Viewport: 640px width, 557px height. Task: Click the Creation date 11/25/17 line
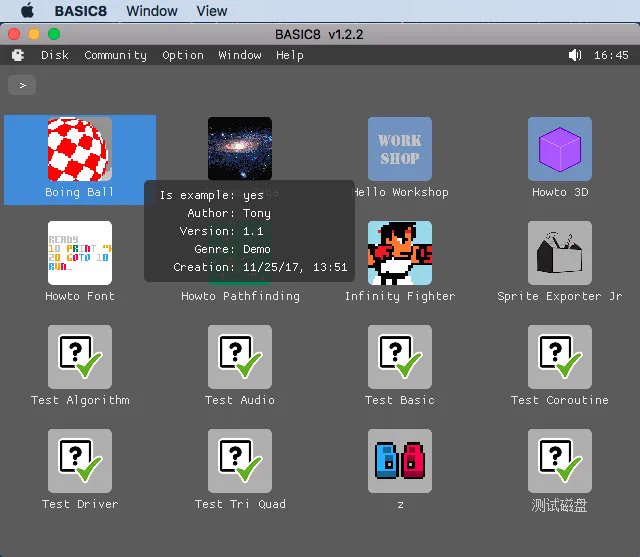coord(260,267)
